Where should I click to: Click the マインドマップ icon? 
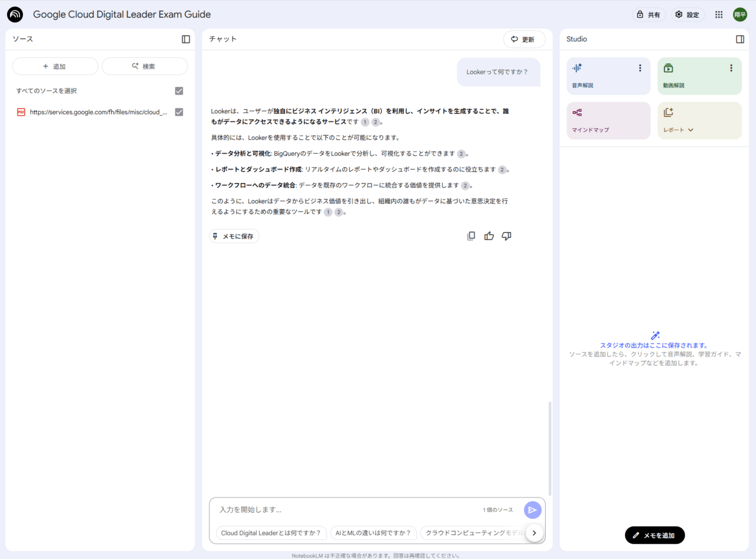coord(577,112)
